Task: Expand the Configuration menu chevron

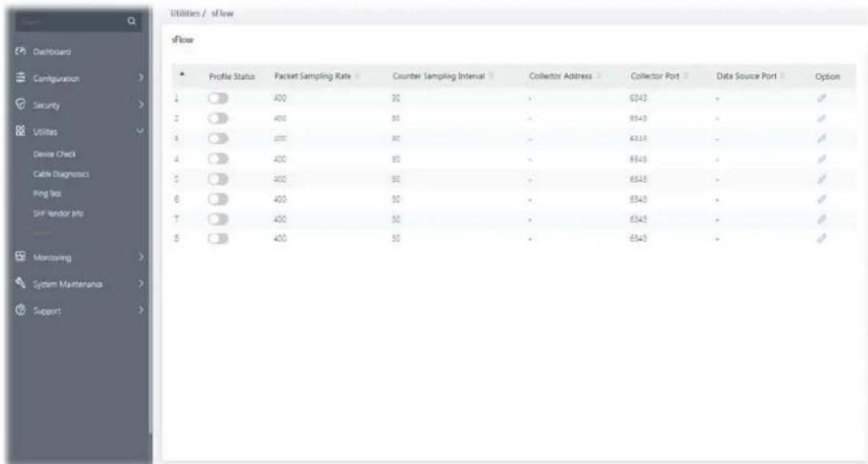Action: coord(141,79)
